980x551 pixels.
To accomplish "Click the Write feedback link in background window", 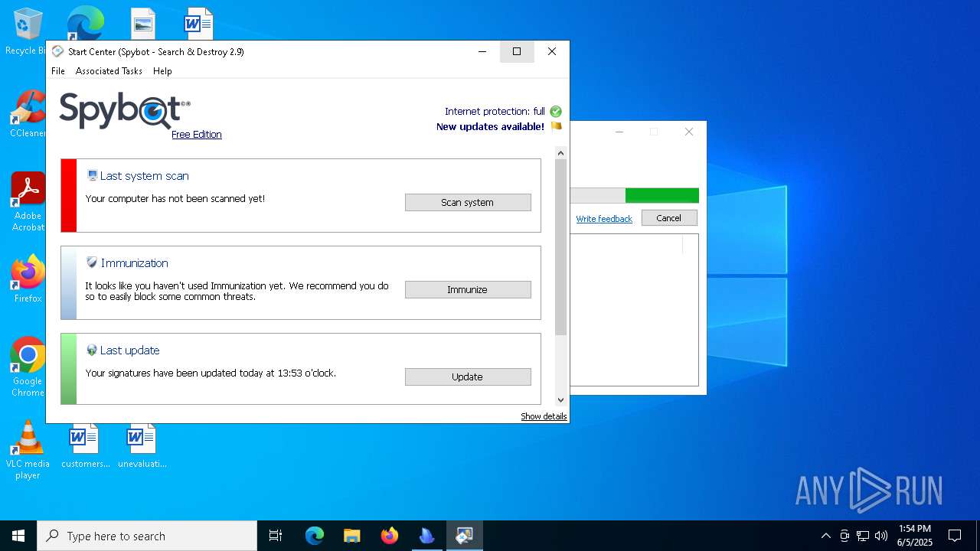I will [x=604, y=219].
